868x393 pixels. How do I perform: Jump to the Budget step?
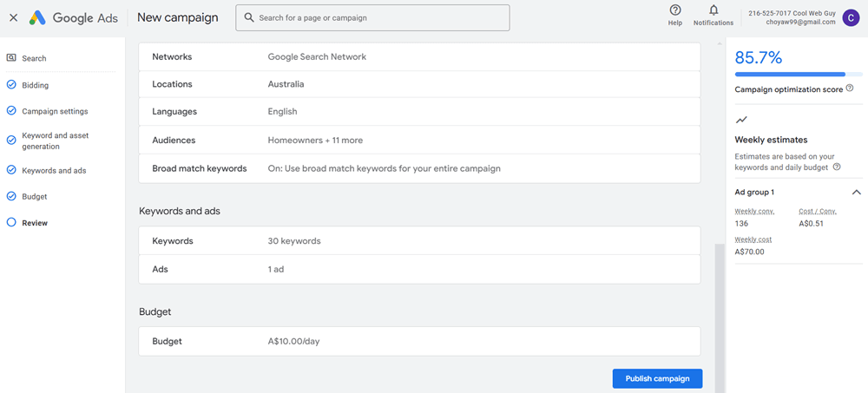(x=34, y=197)
